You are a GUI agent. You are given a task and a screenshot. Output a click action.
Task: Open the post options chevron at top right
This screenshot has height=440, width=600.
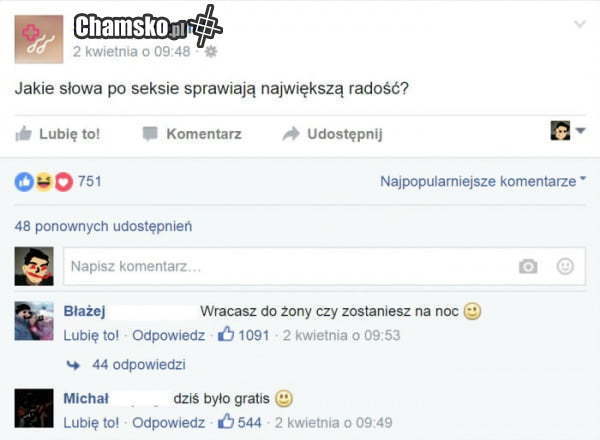click(580, 24)
